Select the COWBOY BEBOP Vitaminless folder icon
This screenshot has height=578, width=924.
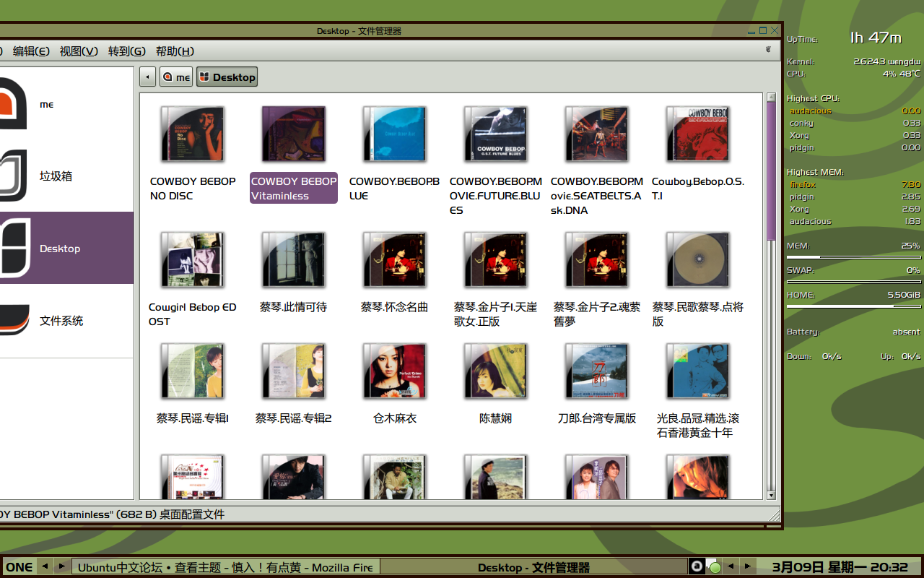pyautogui.click(x=294, y=134)
